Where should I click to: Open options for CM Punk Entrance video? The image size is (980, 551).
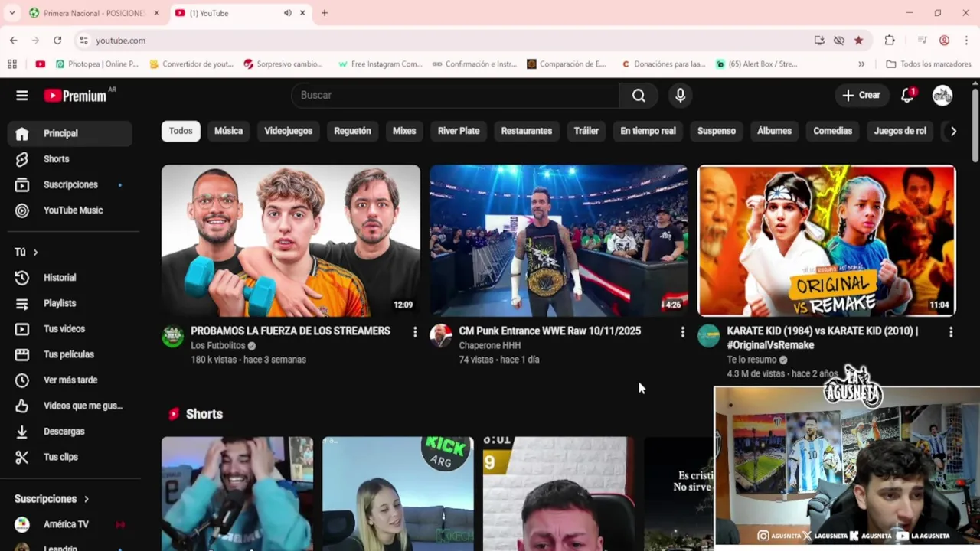(683, 332)
